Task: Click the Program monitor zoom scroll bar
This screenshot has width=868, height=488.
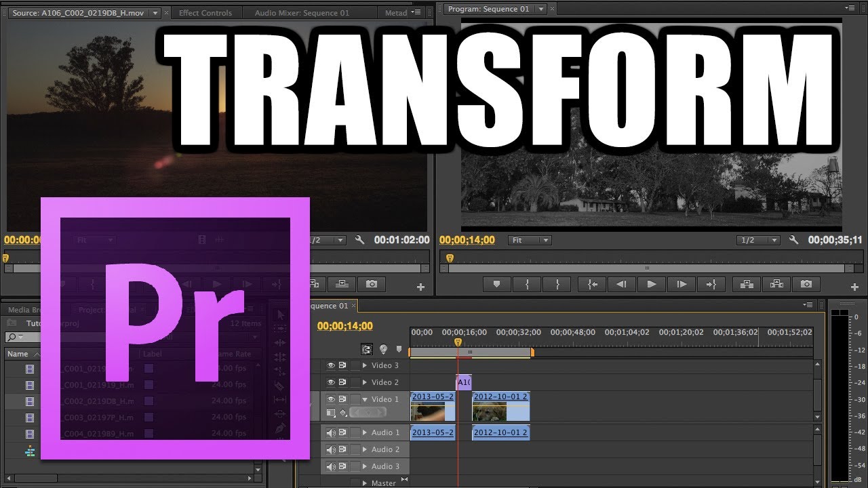Action: tap(646, 268)
